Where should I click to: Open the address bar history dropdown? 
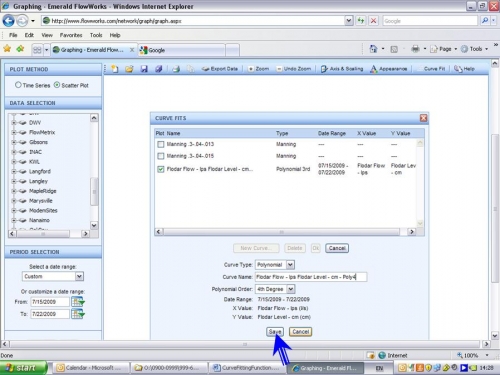tap(348, 21)
